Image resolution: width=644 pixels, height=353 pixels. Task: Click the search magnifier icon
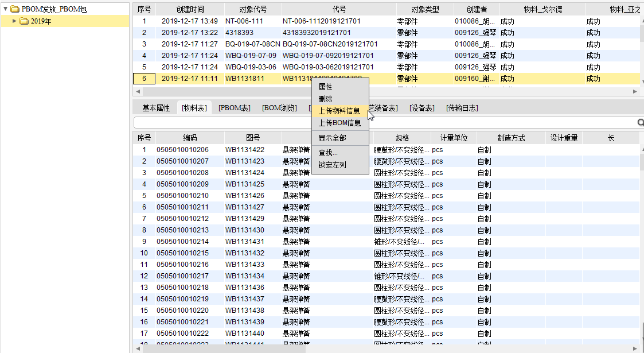tap(640, 123)
